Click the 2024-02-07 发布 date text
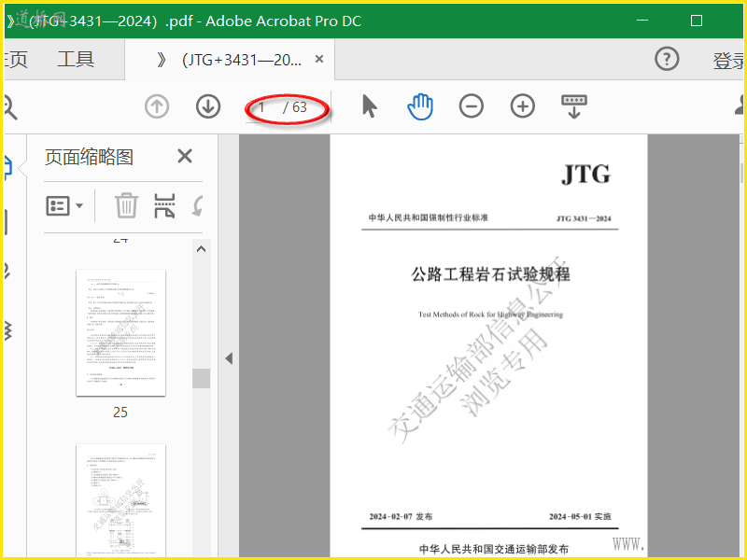 (x=401, y=516)
